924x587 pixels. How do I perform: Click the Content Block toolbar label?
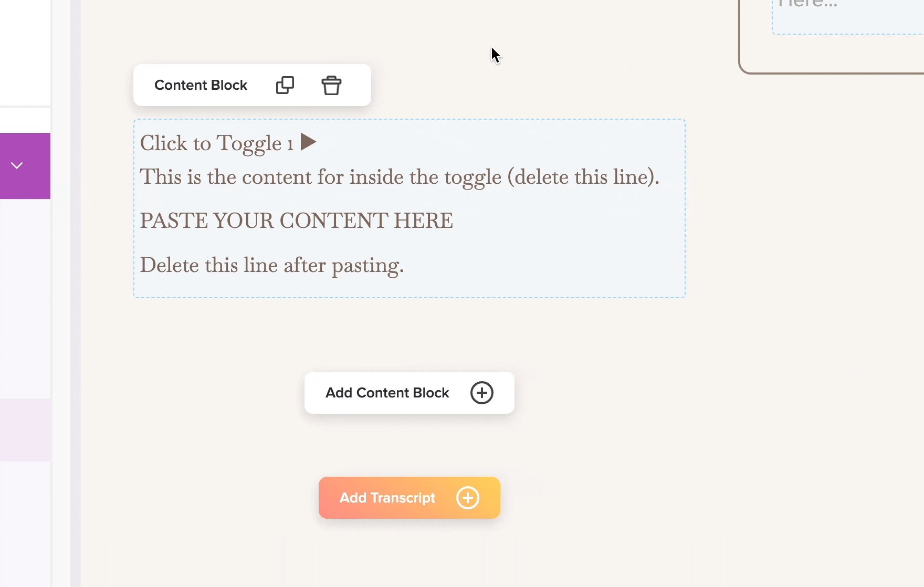pyautogui.click(x=201, y=85)
